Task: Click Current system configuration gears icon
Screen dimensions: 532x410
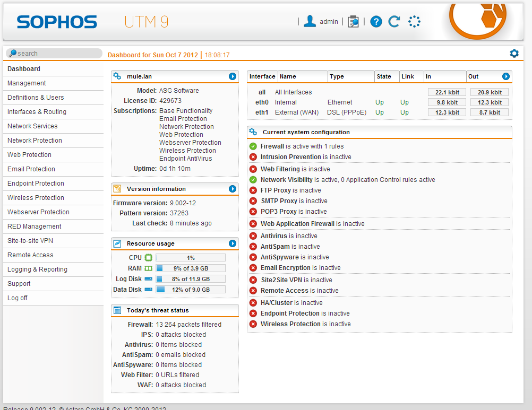Action: pyautogui.click(x=253, y=132)
